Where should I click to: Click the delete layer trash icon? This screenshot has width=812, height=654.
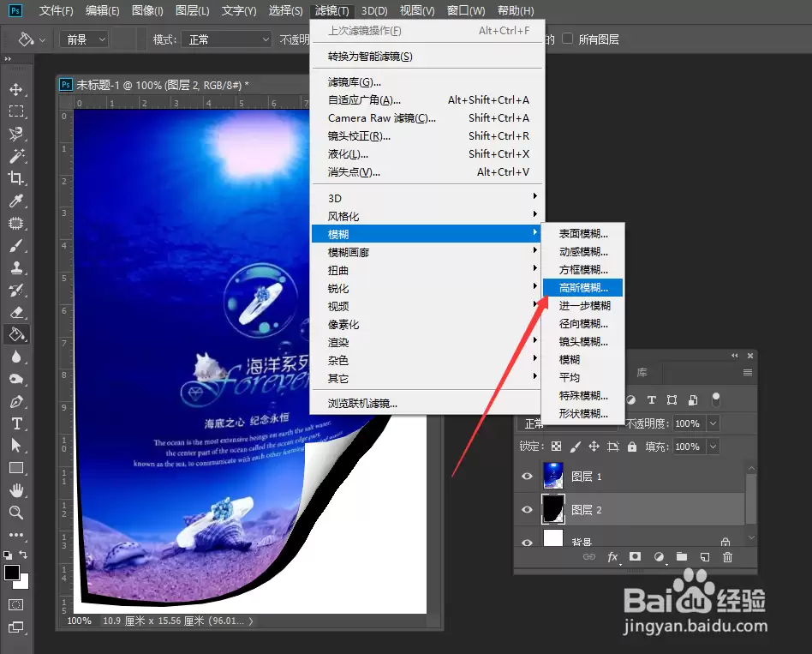click(x=727, y=557)
